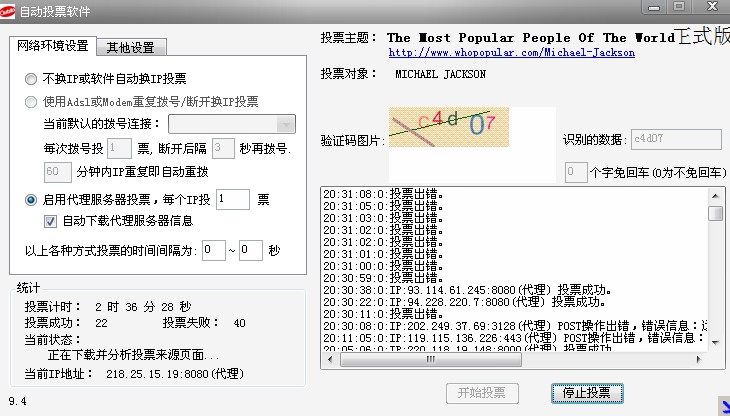Open the default dial-up connection dropdown
730x416 pixels.
232,124
